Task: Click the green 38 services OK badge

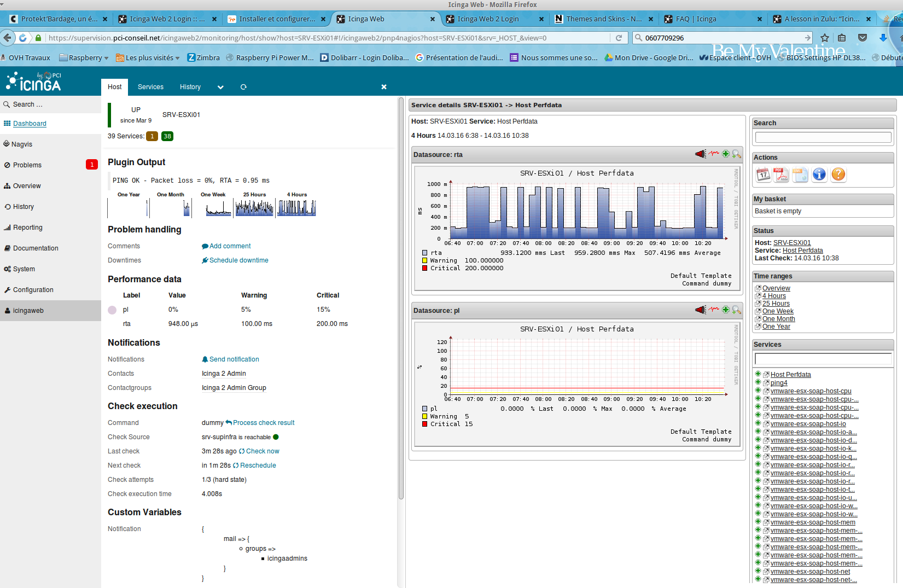Action: click(x=167, y=136)
